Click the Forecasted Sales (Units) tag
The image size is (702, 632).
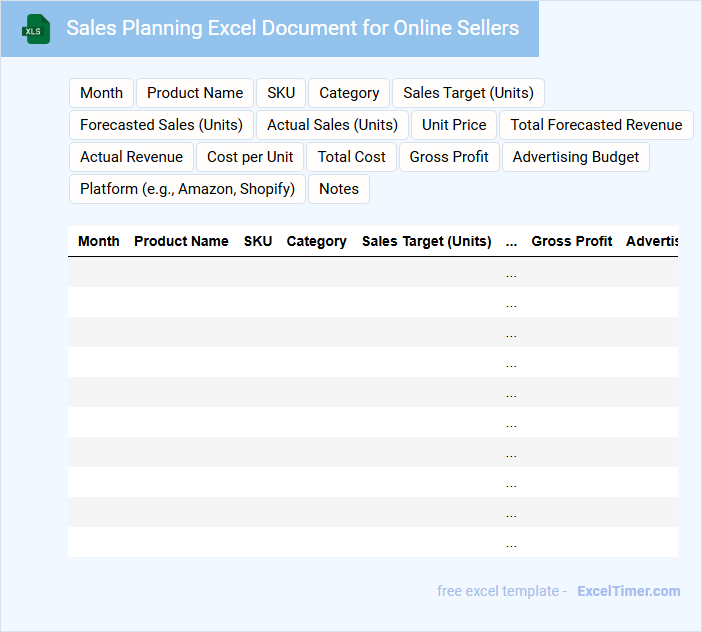click(x=161, y=125)
